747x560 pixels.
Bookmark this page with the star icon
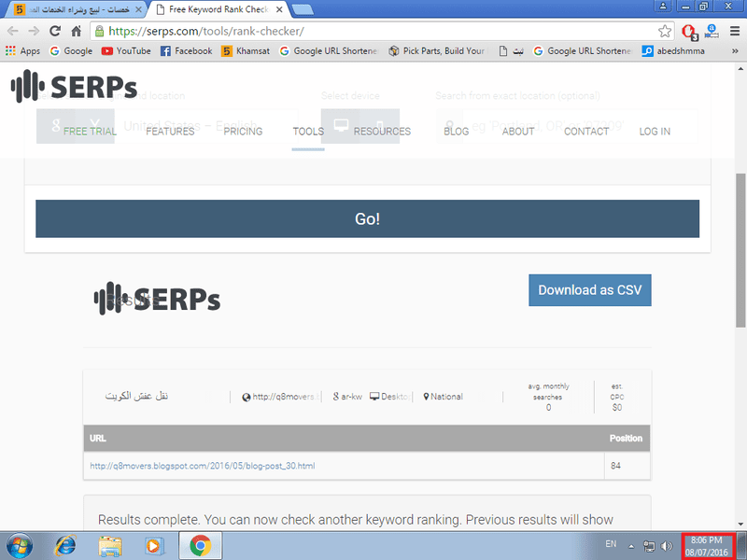[x=665, y=32]
